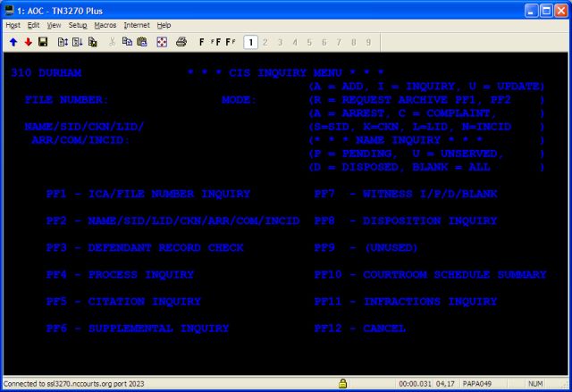Select session 1 button in toolbar

[x=250, y=42]
